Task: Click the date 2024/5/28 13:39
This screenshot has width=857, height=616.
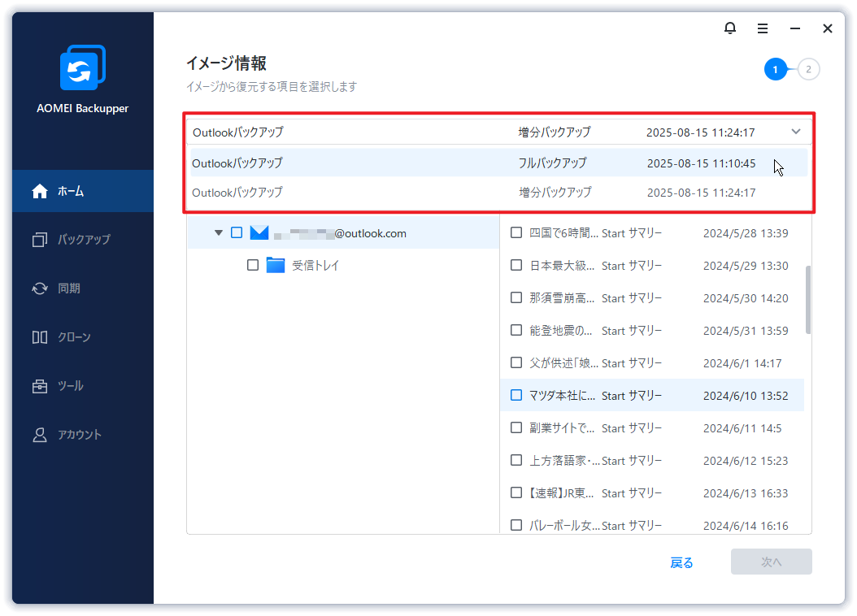Action: (746, 233)
